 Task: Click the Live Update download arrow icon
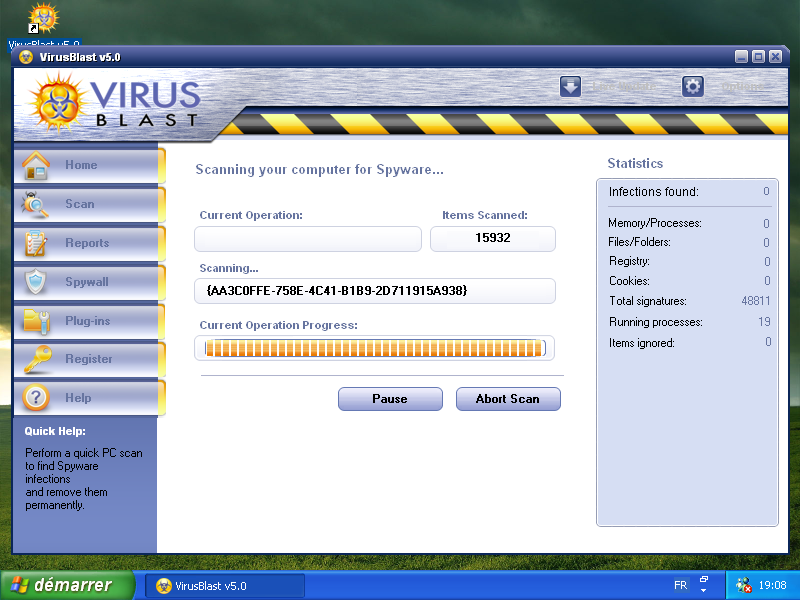coord(570,86)
